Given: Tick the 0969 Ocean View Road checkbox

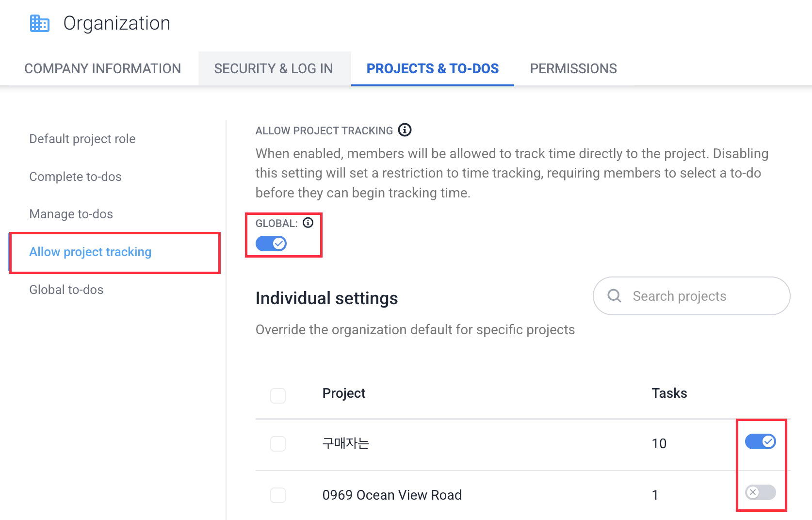Looking at the screenshot, I should tap(278, 495).
